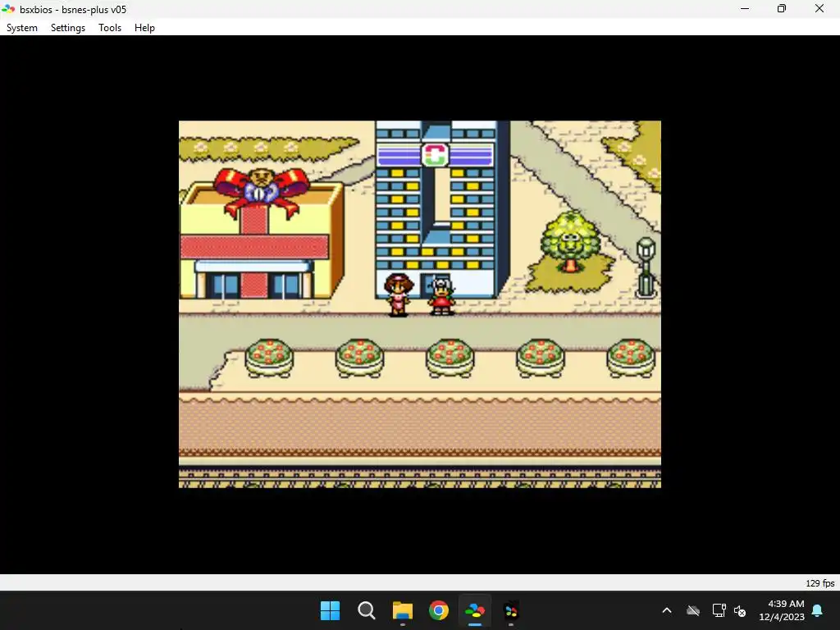This screenshot has width=840, height=630.
Task: Show hidden system tray icons
Action: coord(667,610)
